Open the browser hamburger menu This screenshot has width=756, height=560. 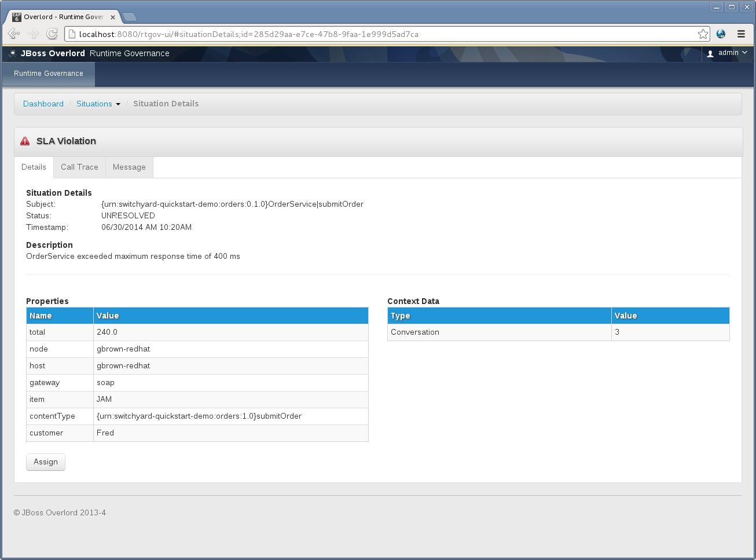pyautogui.click(x=741, y=34)
